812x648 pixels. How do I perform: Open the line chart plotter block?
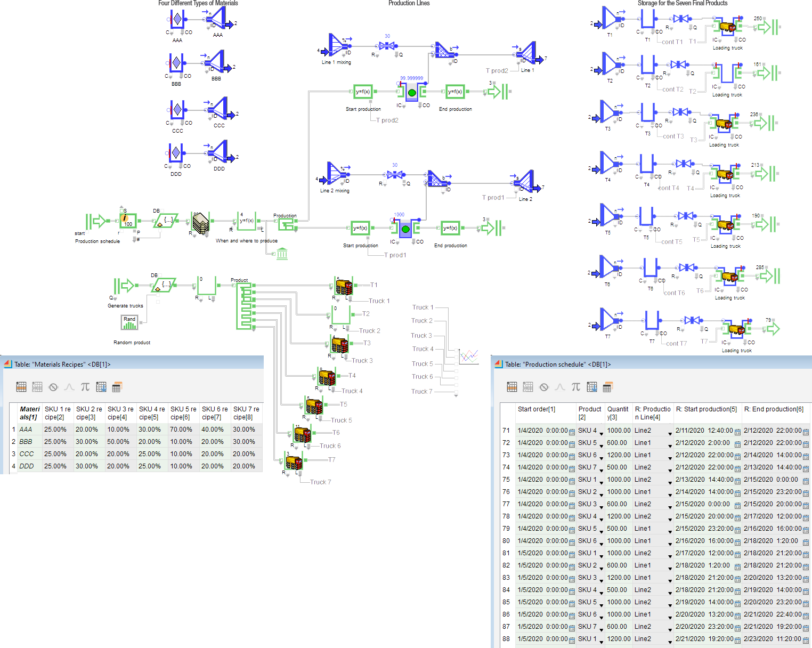click(x=469, y=356)
